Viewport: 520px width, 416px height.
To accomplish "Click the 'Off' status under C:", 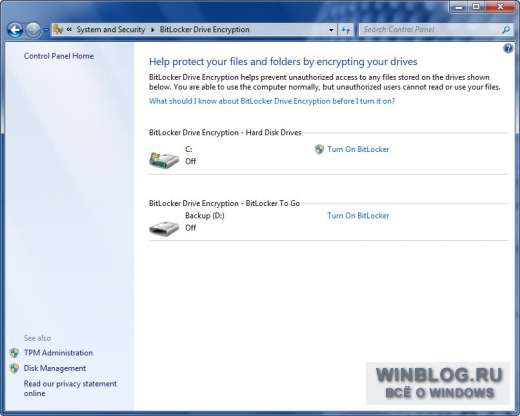I will (190, 161).
